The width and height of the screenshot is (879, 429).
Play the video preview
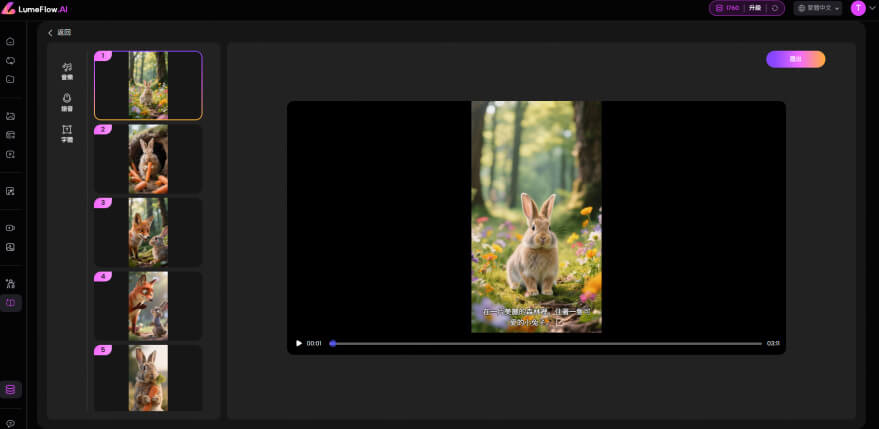pyautogui.click(x=298, y=343)
